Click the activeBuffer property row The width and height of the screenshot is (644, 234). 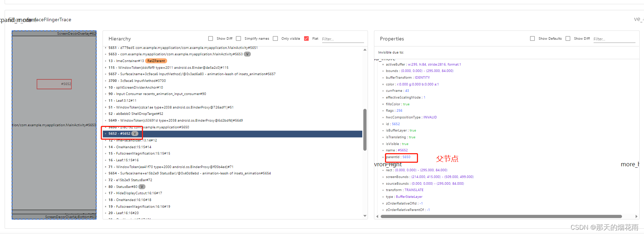click(423, 65)
